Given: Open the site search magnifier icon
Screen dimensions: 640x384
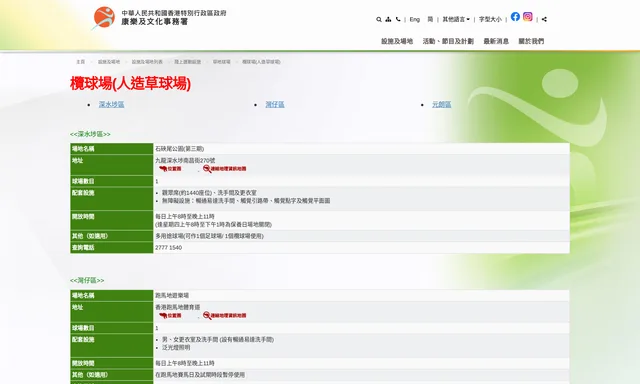Looking at the screenshot, I should (379, 19).
